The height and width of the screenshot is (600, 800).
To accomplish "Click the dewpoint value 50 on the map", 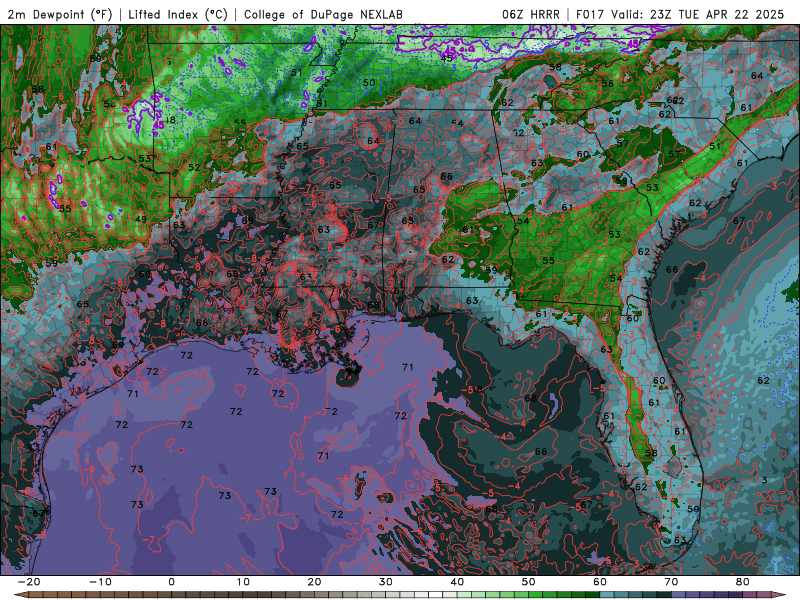I will [x=369, y=82].
